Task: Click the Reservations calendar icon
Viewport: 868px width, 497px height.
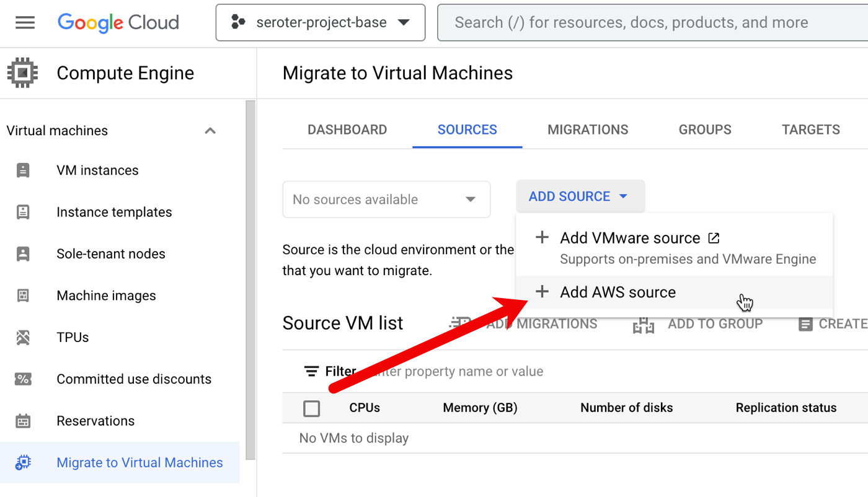Action: click(x=23, y=421)
